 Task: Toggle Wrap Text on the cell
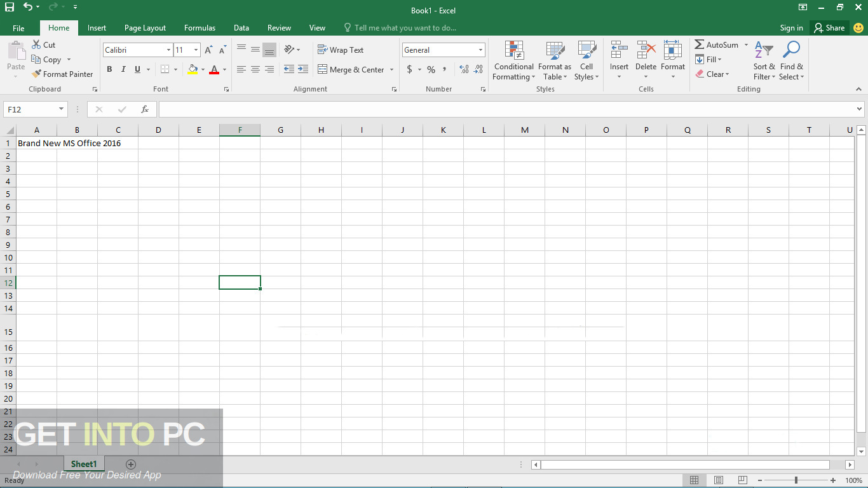click(x=341, y=50)
